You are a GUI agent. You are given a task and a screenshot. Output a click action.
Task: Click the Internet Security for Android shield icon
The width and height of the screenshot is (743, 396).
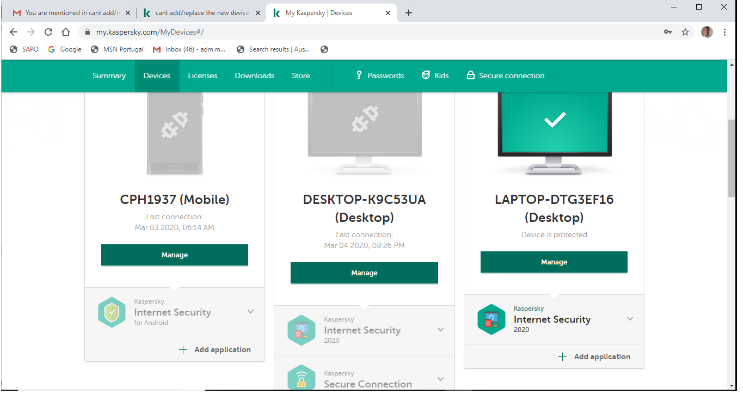112,312
